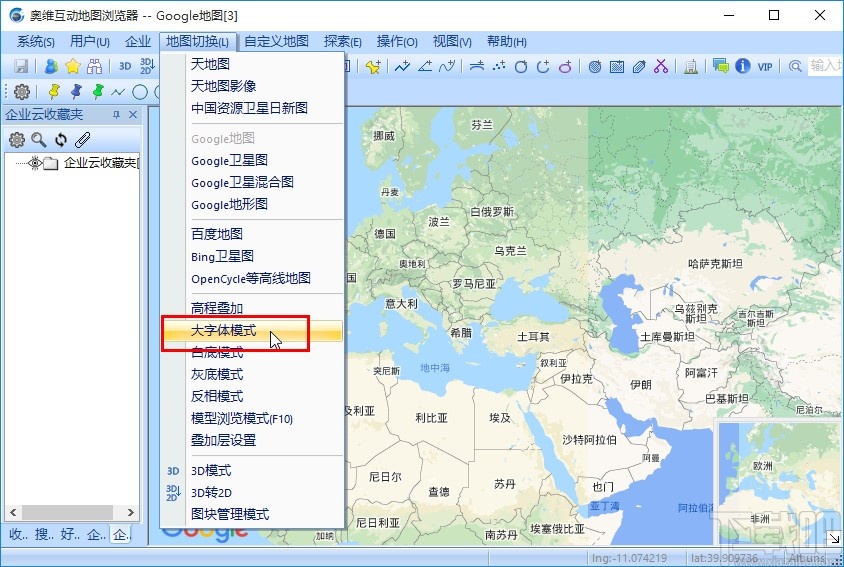Switch to 3D view via toolbar 3D icon
Viewport: 844px width, 567px height.
(125, 66)
